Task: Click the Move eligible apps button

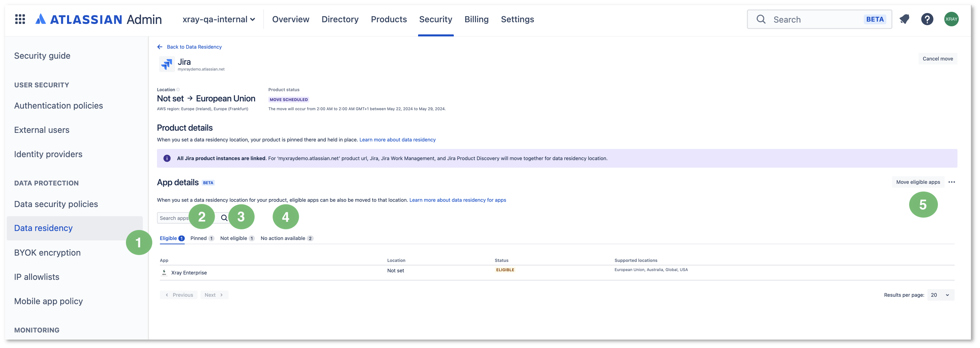Action: coord(918,182)
